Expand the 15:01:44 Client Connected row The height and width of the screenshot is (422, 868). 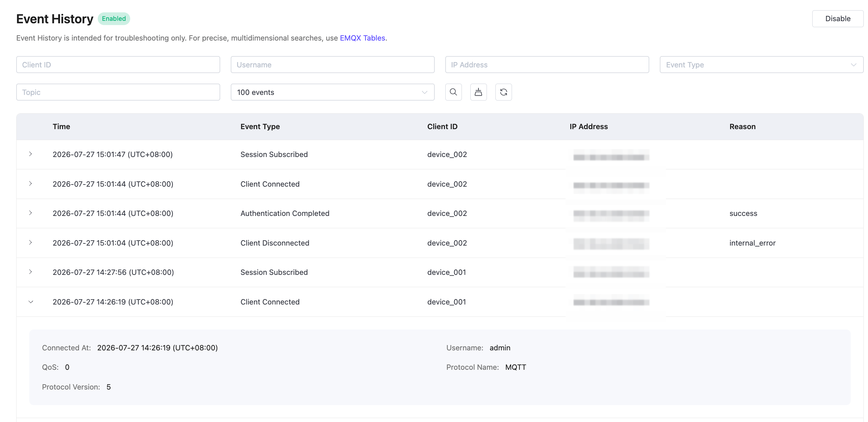(x=31, y=184)
